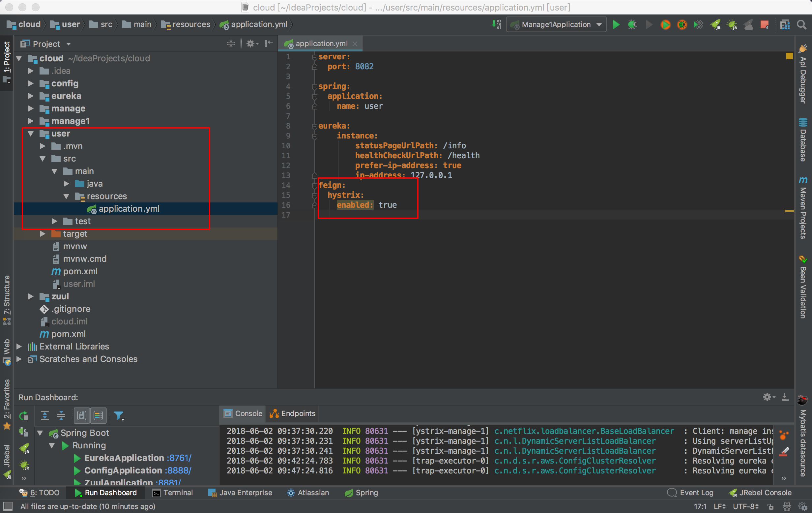Toggle group by status button in Run Dashboard

click(x=99, y=415)
